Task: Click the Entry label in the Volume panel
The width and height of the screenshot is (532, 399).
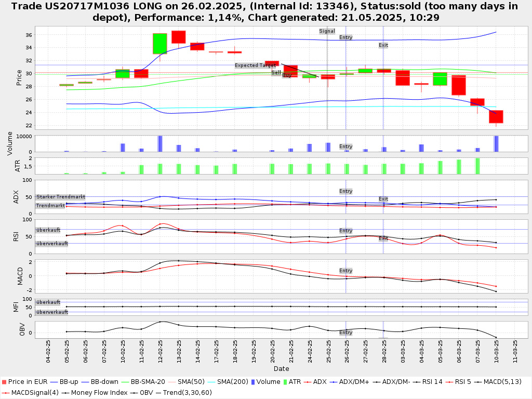Action: coord(345,147)
